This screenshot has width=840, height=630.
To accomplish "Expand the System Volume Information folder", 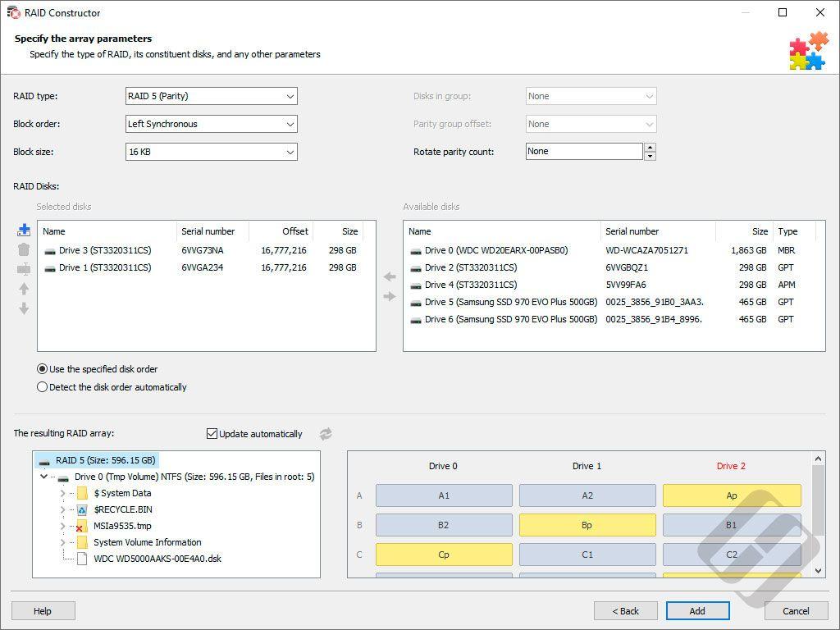I will (x=62, y=542).
